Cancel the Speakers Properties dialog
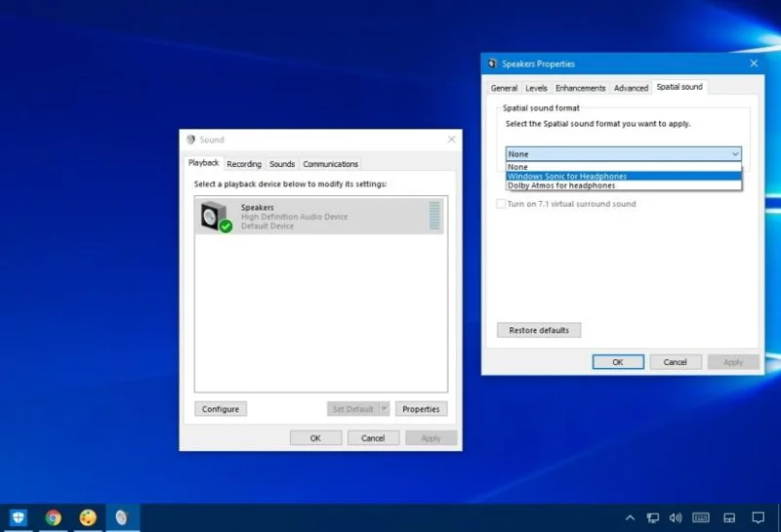This screenshot has width=781, height=532. [x=676, y=362]
